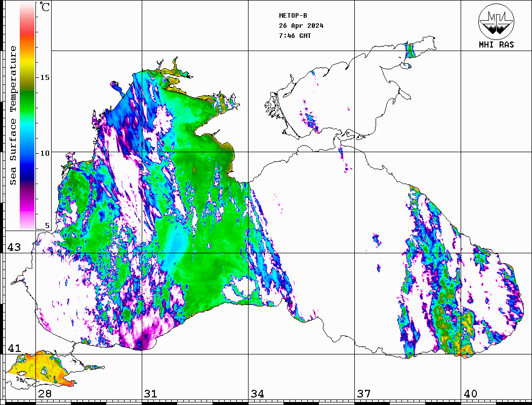532x405 pixels.
Task: Click the 'MHI RAS' label text
Action: 496,44
